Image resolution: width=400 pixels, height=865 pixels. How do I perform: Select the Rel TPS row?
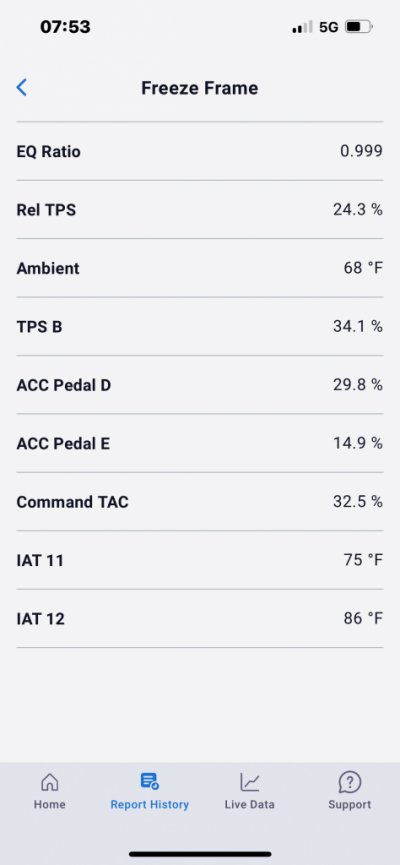click(200, 210)
